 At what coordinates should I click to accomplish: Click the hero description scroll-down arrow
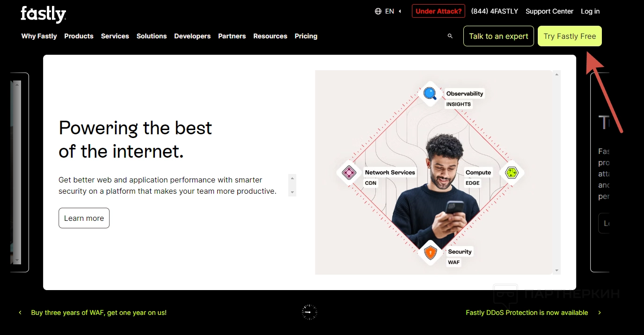point(293,192)
